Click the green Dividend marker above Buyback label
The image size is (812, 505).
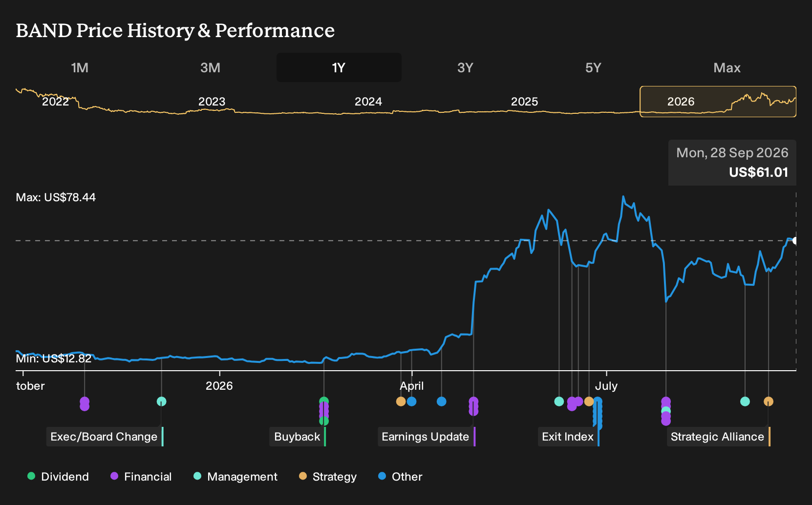coord(324,401)
